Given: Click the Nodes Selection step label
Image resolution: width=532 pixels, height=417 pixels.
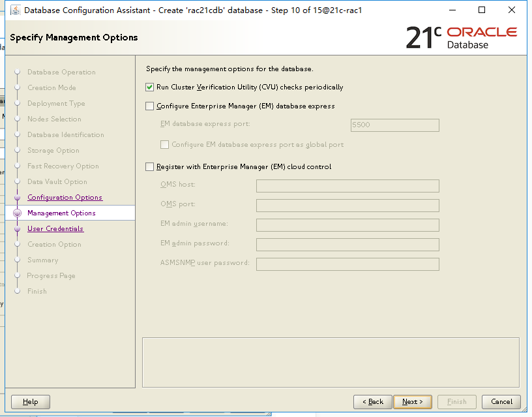Looking at the screenshot, I should (54, 119).
